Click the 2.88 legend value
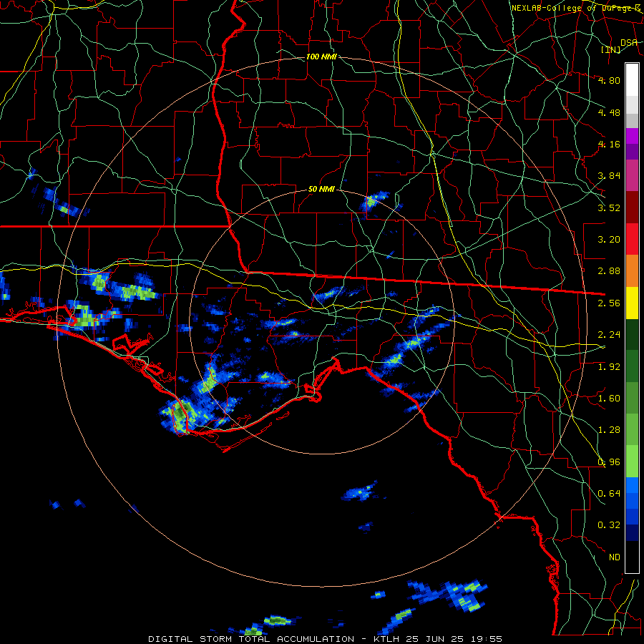The height and width of the screenshot is (644, 644). pyautogui.click(x=609, y=271)
